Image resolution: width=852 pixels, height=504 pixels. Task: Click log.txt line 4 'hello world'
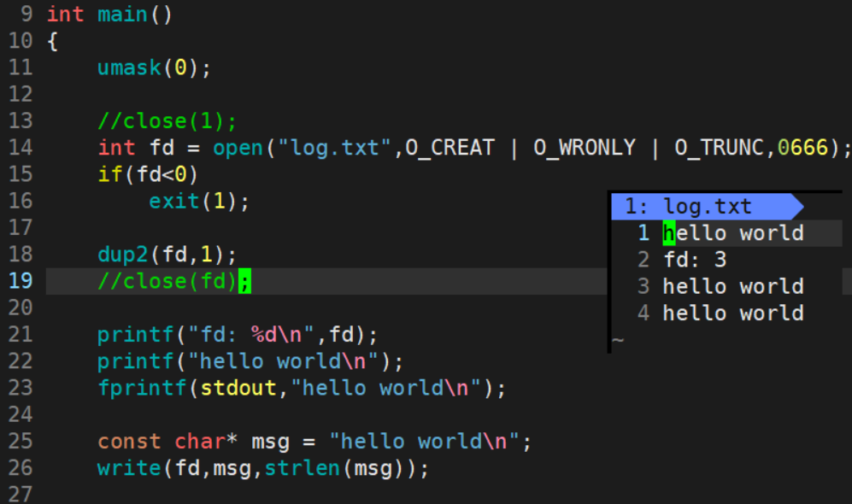733,313
